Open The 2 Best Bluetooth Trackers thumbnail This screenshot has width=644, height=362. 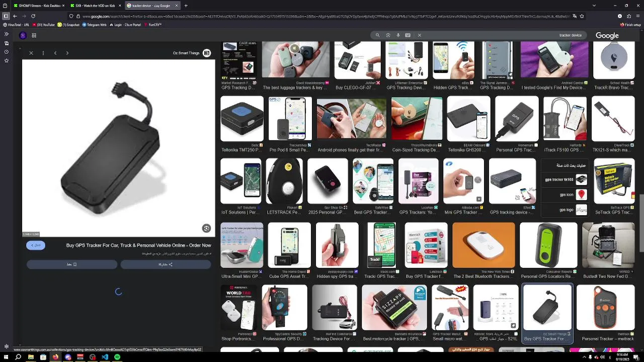point(484,245)
